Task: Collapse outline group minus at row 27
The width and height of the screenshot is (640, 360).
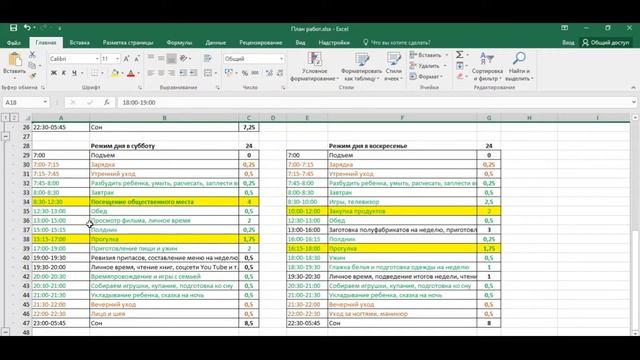Action: tap(6, 137)
